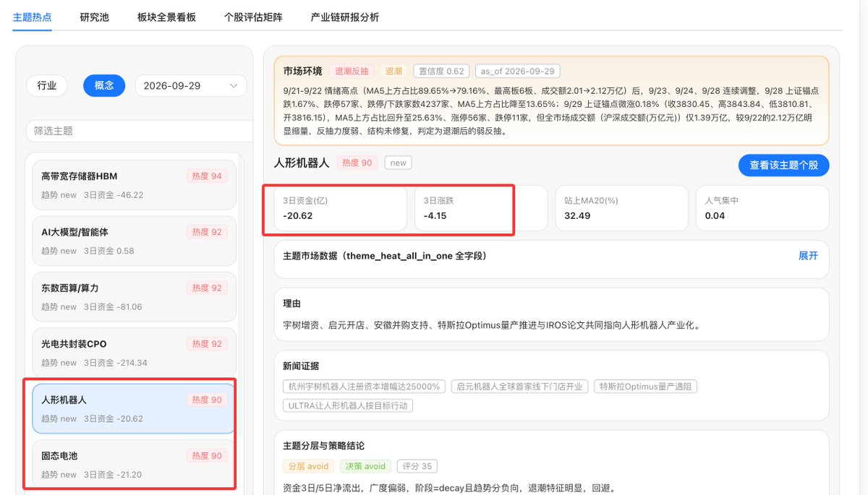The width and height of the screenshot is (868, 495).
Task: Click the 市场环境 heading
Action: (303, 71)
